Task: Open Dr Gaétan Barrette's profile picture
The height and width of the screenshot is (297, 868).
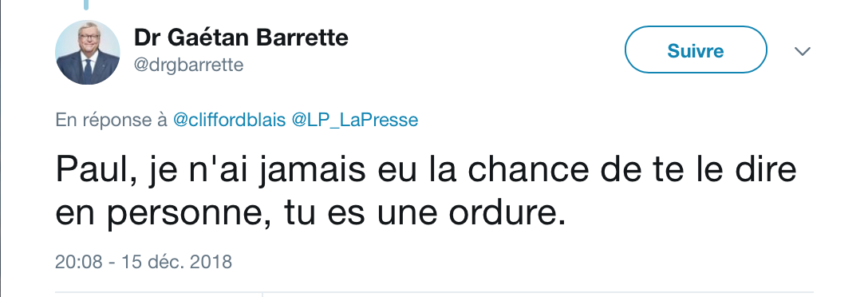Action: (x=88, y=52)
